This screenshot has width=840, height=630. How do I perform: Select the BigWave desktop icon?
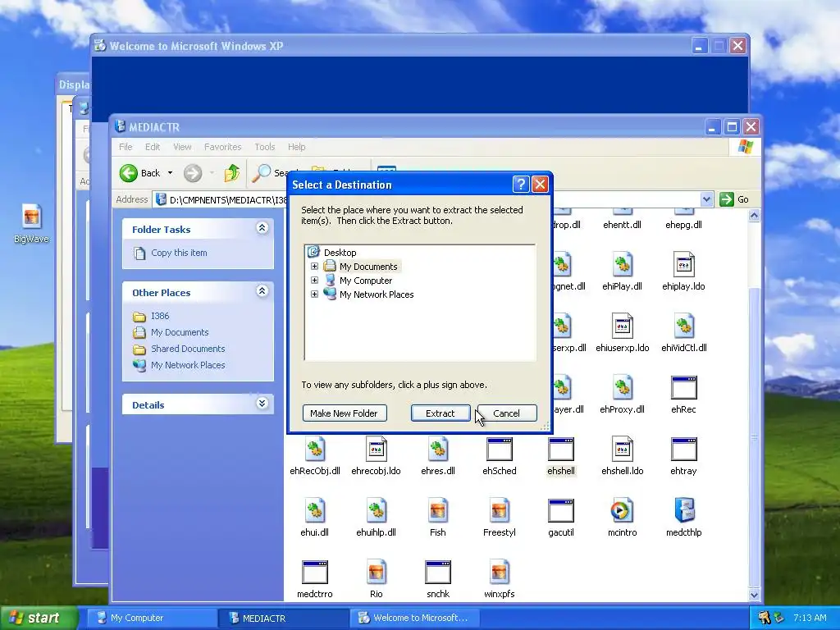tap(31, 223)
